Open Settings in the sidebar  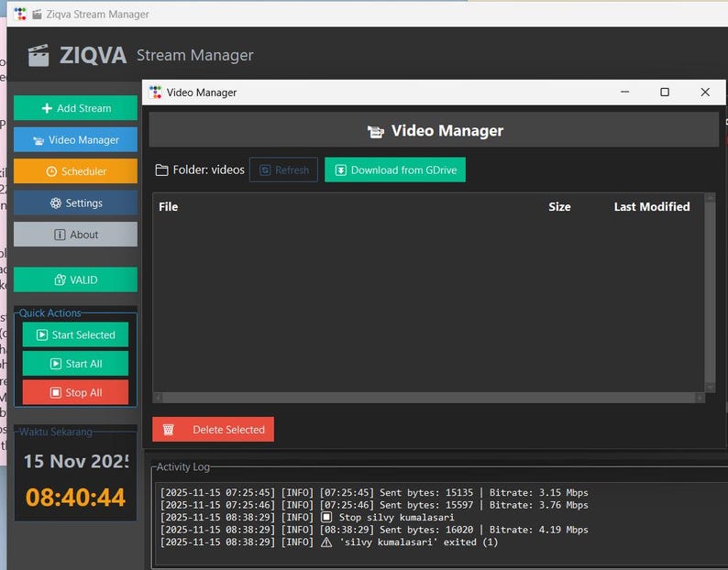tap(75, 203)
